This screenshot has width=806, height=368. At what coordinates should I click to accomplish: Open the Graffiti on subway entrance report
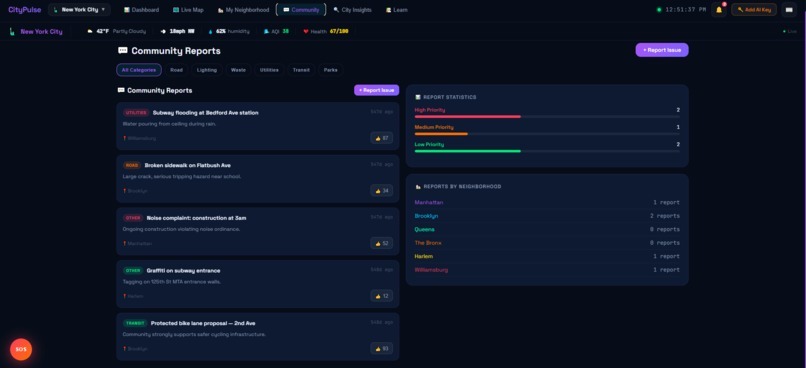pos(258,284)
